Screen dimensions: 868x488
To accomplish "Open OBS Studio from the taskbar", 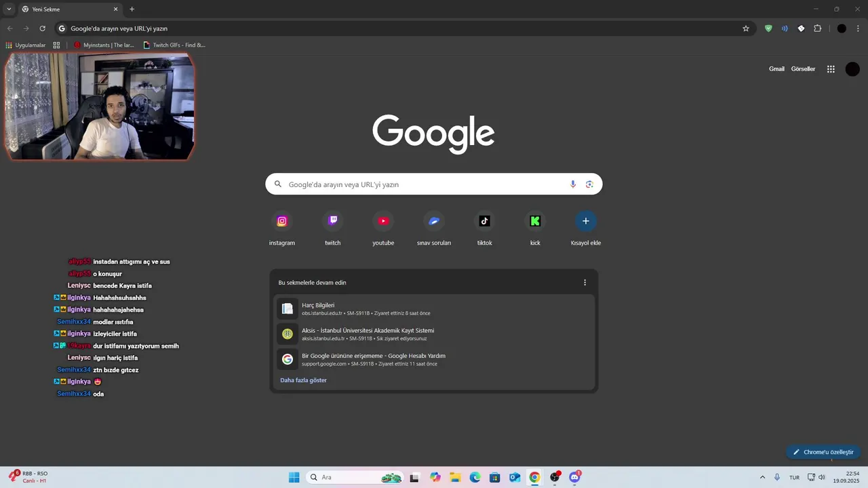I will pos(555,477).
